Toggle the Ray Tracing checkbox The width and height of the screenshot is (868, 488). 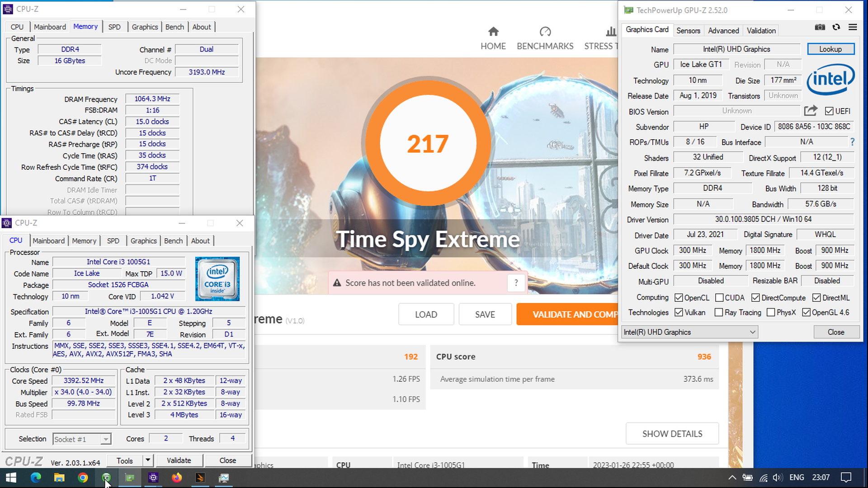pyautogui.click(x=718, y=312)
